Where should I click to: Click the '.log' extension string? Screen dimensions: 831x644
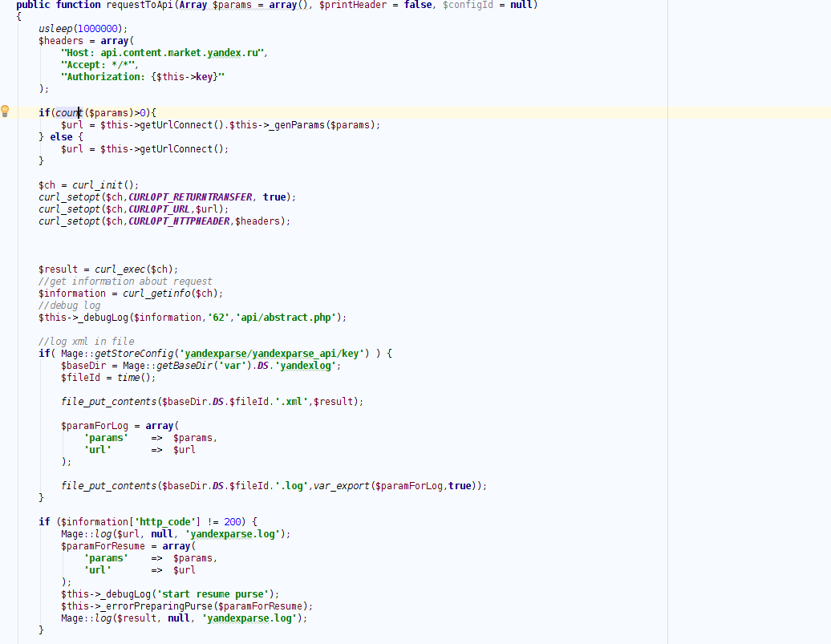tap(291, 485)
